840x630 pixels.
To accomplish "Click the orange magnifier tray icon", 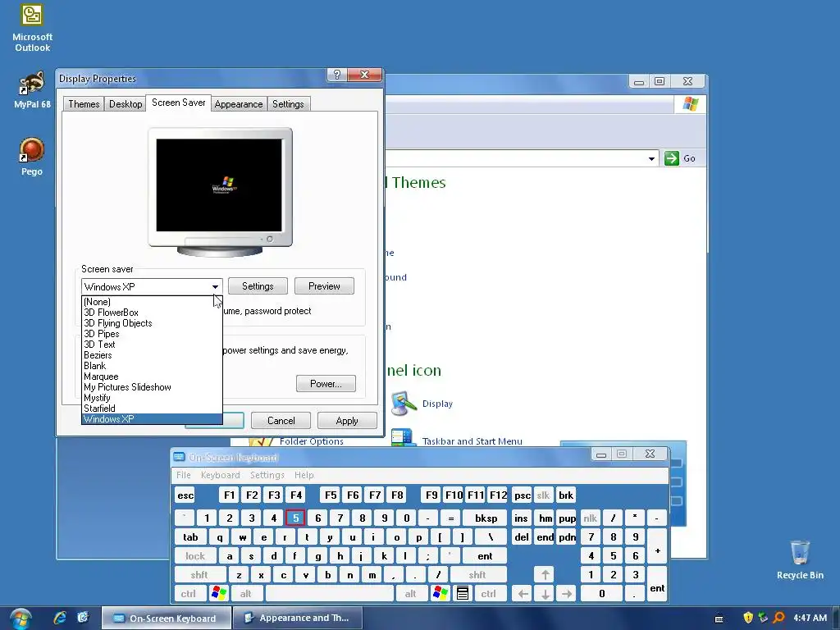I will point(778,618).
